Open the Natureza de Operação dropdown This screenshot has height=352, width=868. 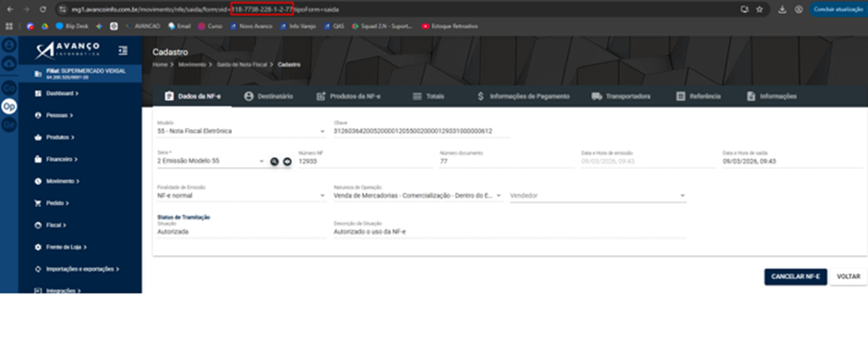[417, 195]
